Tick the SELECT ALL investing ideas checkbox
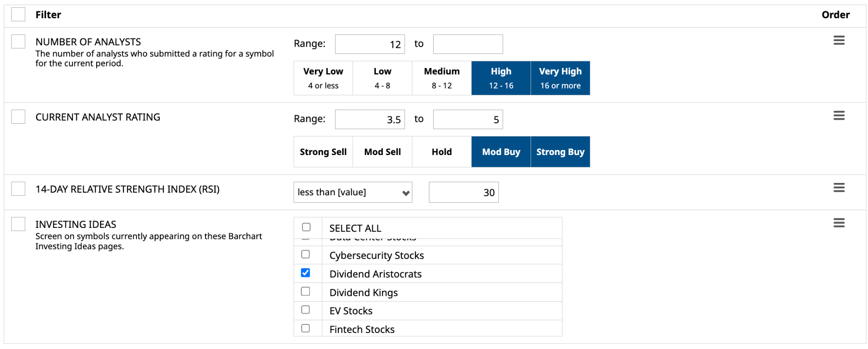Viewport: 868px width, 349px height. point(306,227)
